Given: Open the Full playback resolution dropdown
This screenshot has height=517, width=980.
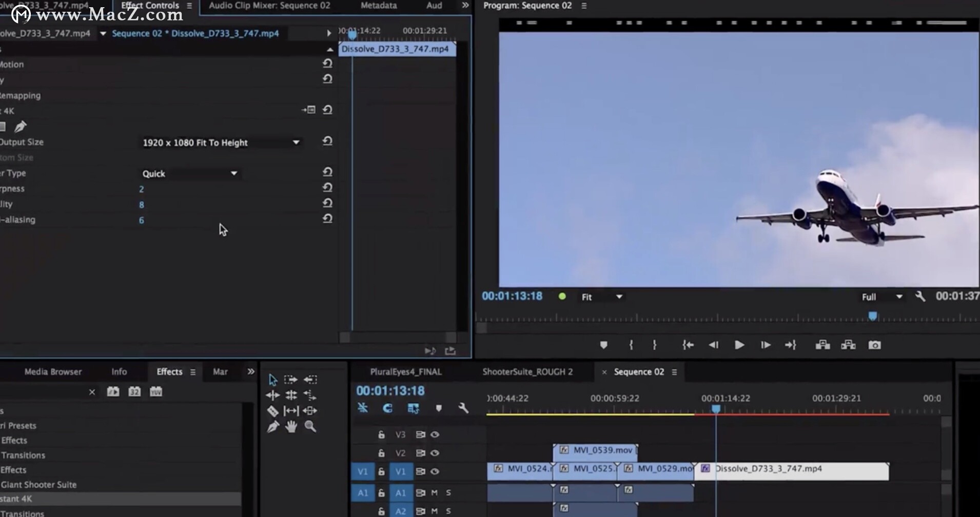Looking at the screenshot, I should point(881,297).
